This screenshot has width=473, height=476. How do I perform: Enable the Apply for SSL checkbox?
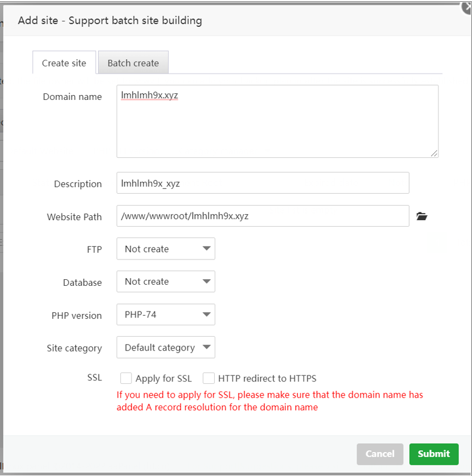pos(126,378)
